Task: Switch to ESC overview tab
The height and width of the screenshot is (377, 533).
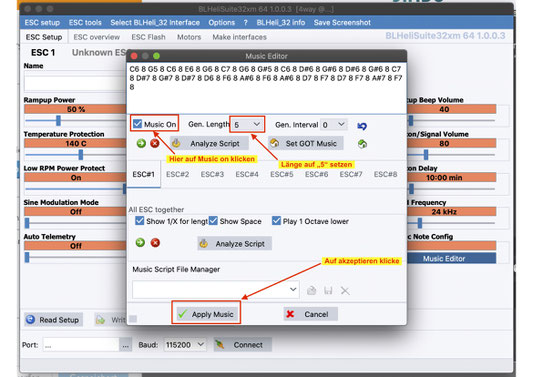Action: [x=97, y=37]
